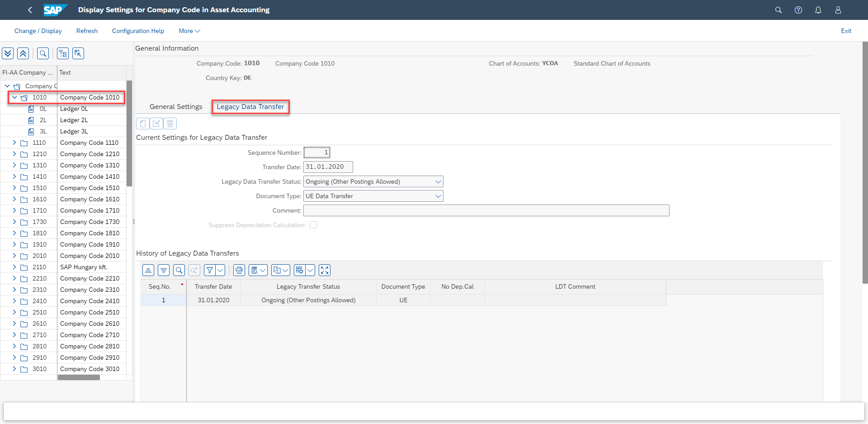This screenshot has width=868, height=424.
Task: Switch to the Legacy Data Transfer tab
Action: coord(250,107)
